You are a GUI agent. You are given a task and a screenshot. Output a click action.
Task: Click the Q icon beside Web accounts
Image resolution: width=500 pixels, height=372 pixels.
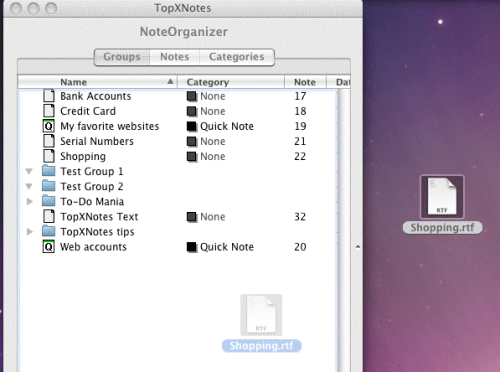[x=49, y=247]
